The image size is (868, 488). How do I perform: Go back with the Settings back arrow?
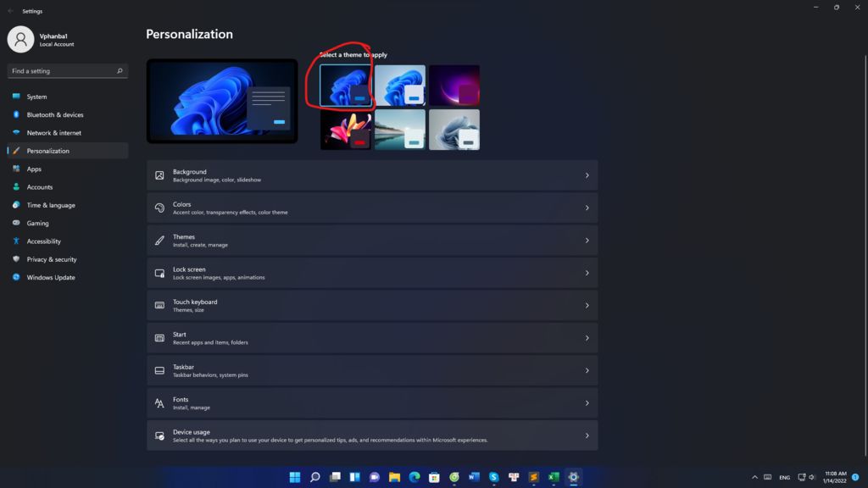[10, 11]
